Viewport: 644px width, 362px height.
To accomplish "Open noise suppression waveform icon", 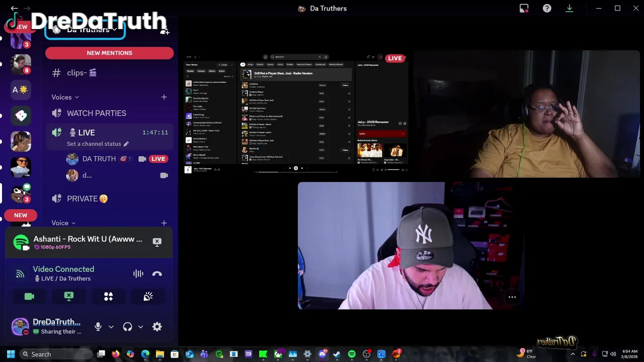I will pyautogui.click(x=138, y=274).
